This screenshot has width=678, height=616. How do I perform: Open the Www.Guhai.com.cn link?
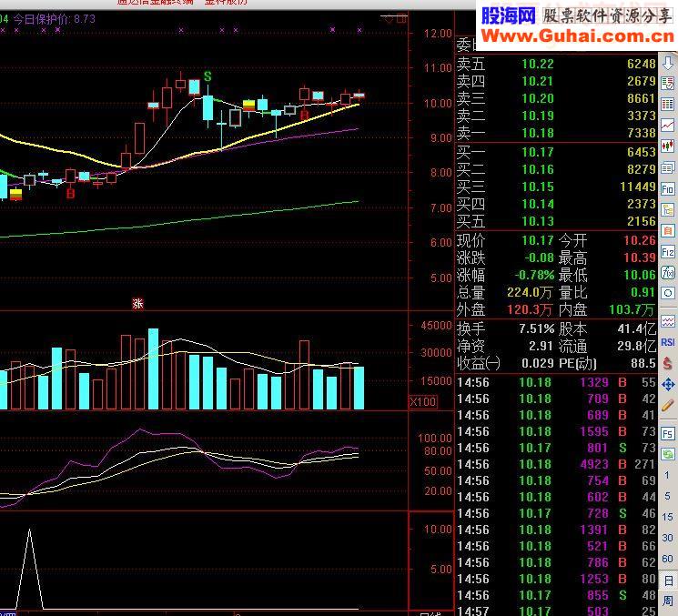(577, 36)
